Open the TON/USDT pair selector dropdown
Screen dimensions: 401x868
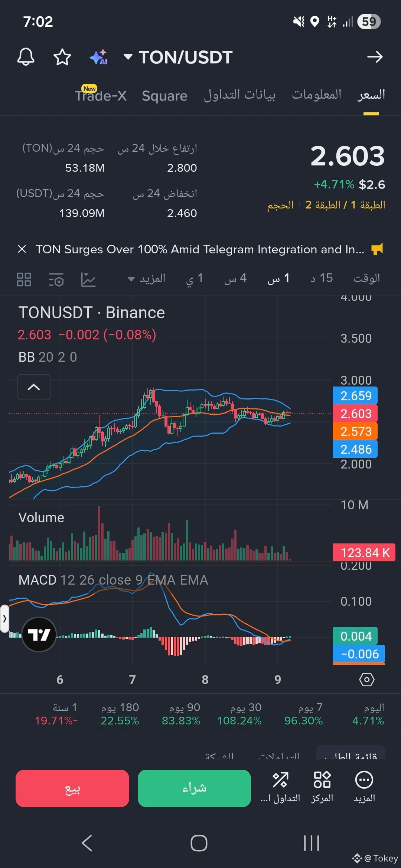coord(178,57)
